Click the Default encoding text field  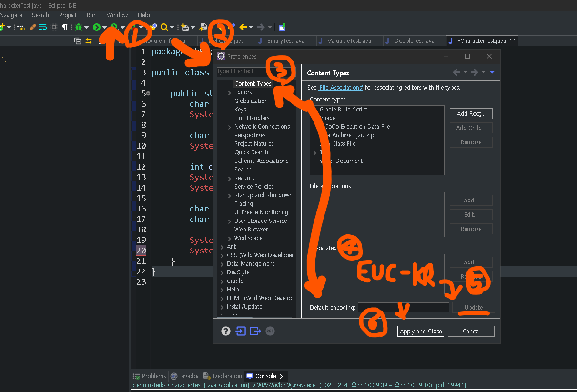coord(404,308)
